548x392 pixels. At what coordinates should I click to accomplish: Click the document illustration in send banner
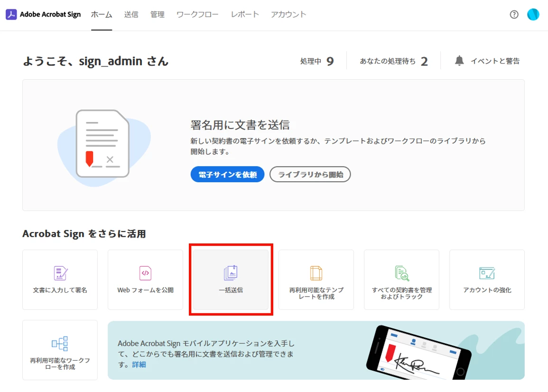(104, 147)
